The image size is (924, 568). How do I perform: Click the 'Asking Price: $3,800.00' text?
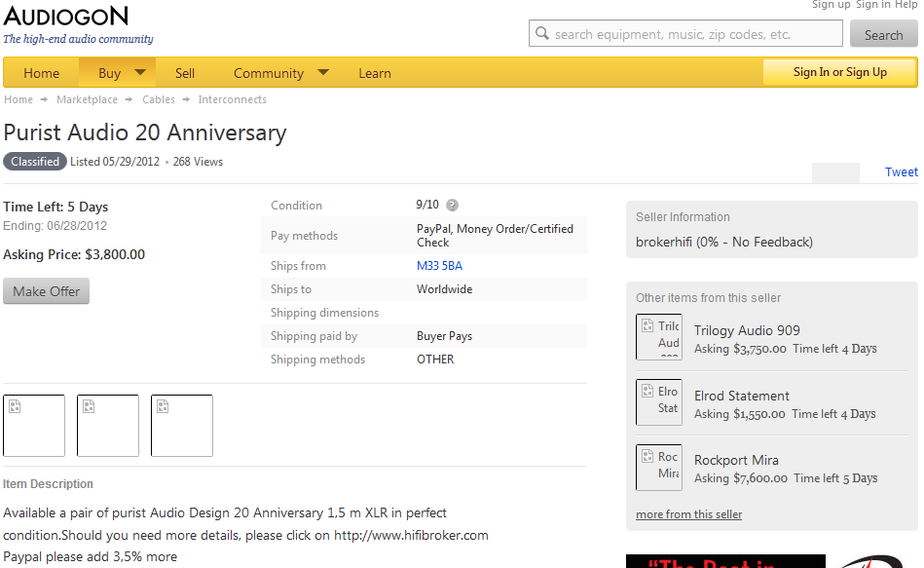[74, 255]
